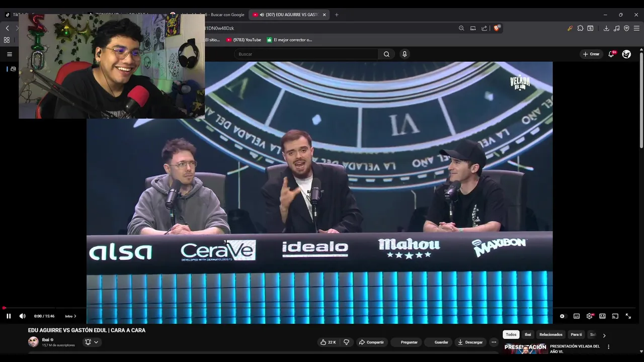This screenshot has width=644, height=362.
Task: Open the '(9783) YouTube' bookmark
Action: click(x=244, y=40)
